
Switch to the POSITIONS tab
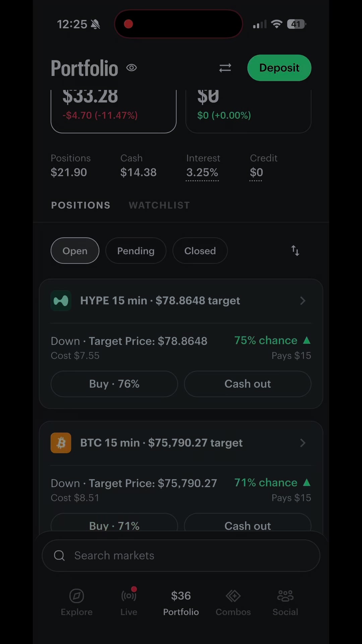click(80, 205)
